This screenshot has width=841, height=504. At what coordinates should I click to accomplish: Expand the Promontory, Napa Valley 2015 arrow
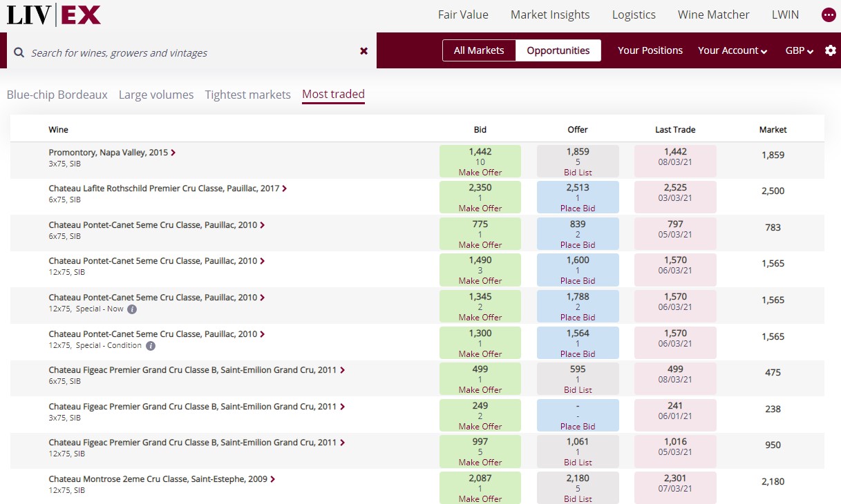(x=173, y=153)
